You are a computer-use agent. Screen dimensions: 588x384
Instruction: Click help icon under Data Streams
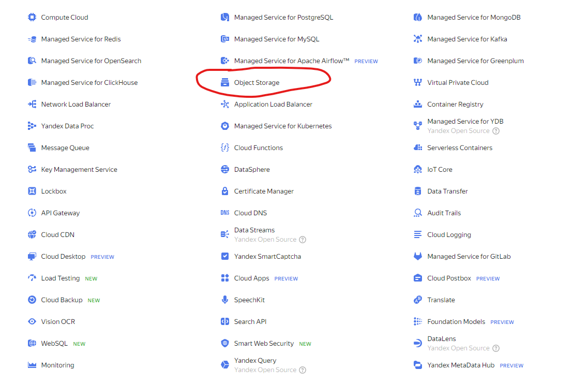[303, 240]
